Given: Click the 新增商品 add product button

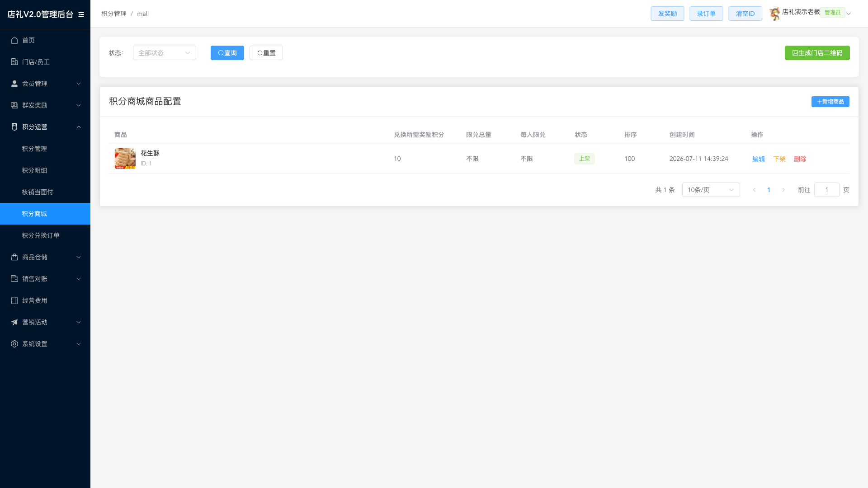Looking at the screenshot, I should pos(830,102).
